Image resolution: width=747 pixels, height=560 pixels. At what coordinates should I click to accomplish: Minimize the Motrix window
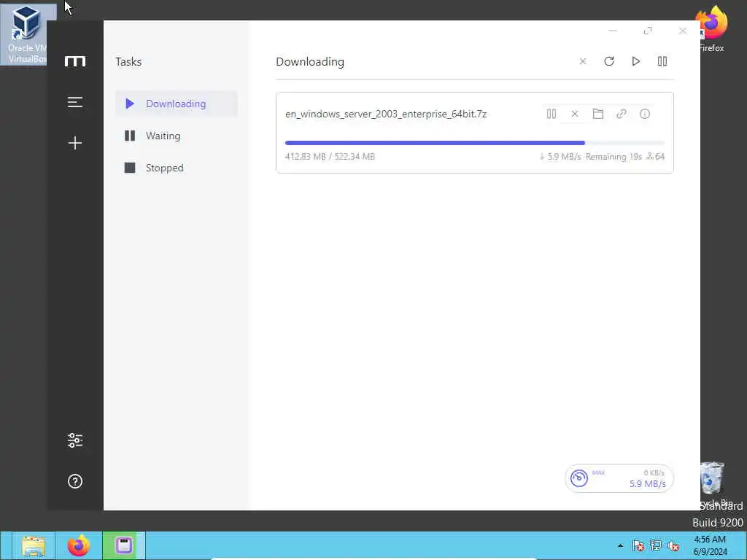click(613, 31)
